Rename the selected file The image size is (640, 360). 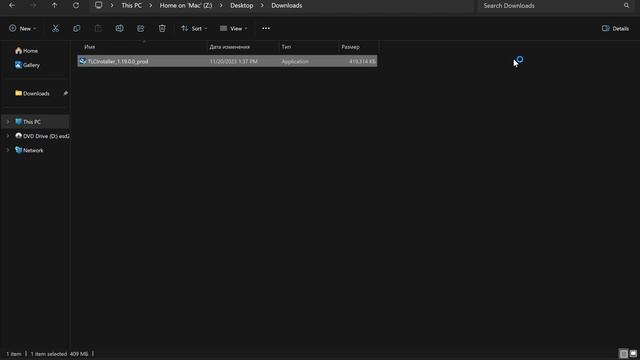pyautogui.click(x=119, y=29)
